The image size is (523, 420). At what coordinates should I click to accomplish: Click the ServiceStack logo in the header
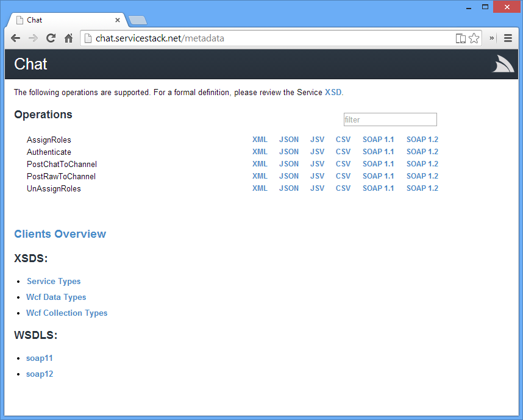click(x=503, y=64)
